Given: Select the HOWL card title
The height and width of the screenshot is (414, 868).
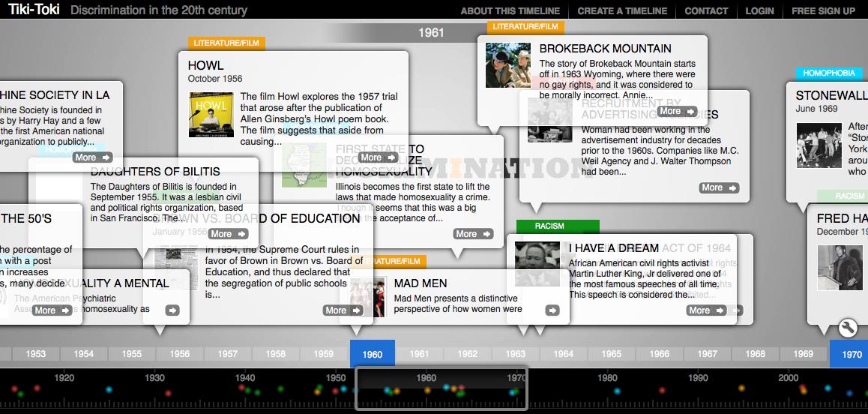Looking at the screenshot, I should [205, 65].
